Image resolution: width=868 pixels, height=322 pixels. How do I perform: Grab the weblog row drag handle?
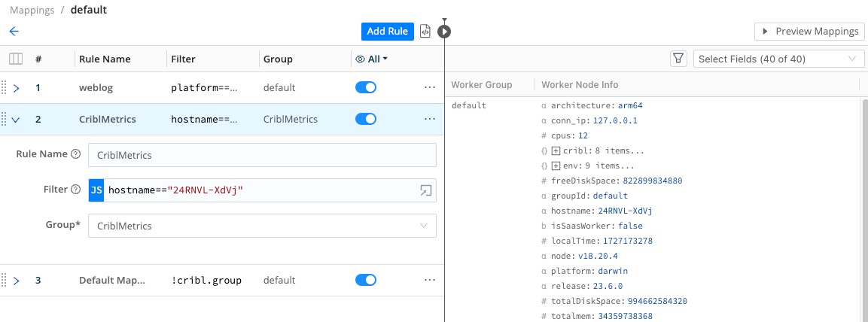coord(4,87)
